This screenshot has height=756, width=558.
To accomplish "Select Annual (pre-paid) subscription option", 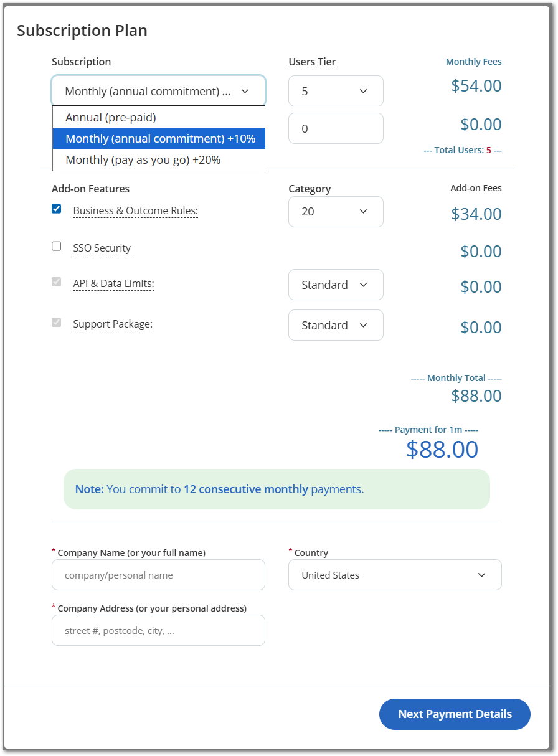I will tap(111, 117).
